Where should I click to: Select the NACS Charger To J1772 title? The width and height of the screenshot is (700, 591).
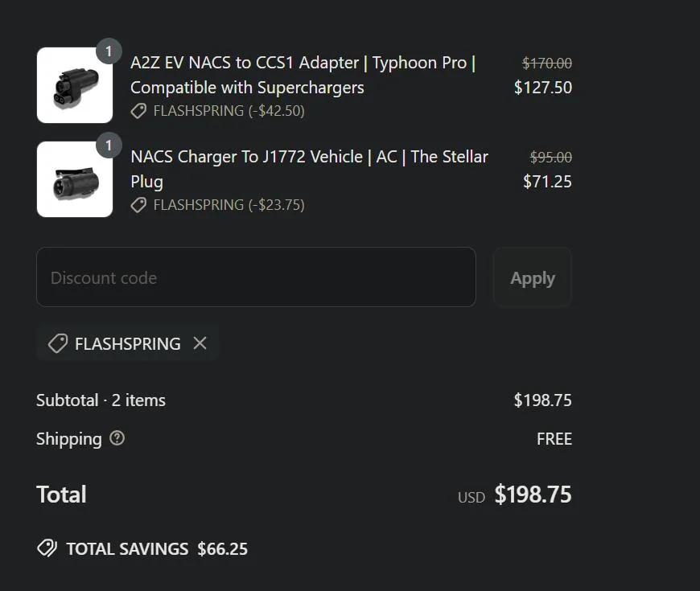pos(309,168)
